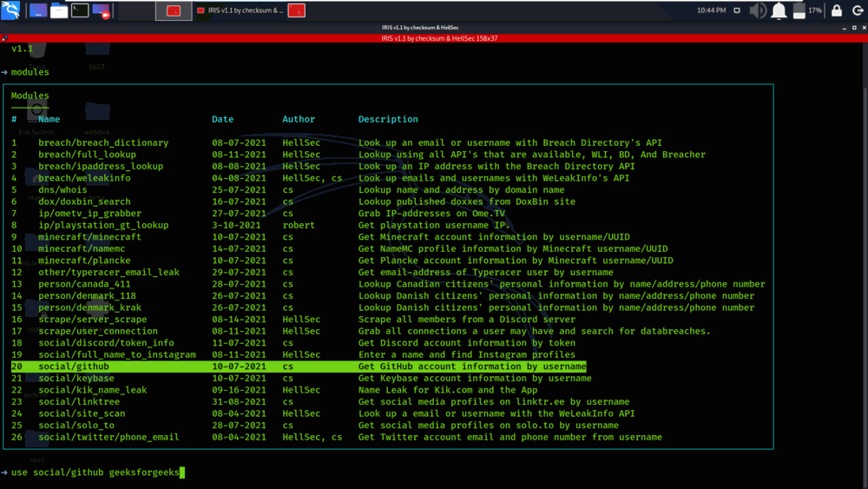Select the minecraft/namemc module name
The width and height of the screenshot is (868, 489).
[x=82, y=248]
